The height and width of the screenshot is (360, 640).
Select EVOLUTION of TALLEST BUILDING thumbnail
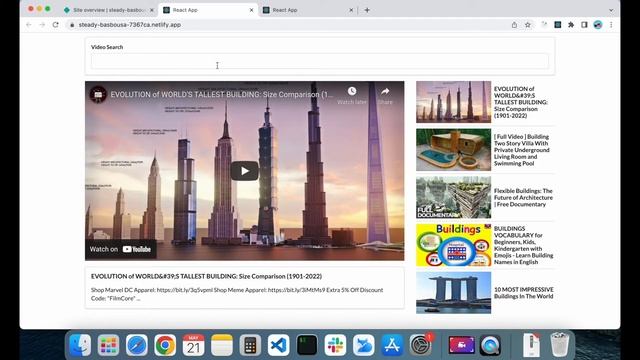(453, 102)
